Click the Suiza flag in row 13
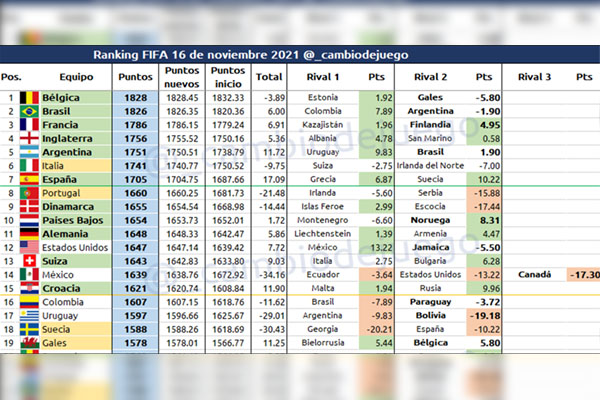Viewport: 600px width, 400px height. tap(29, 261)
